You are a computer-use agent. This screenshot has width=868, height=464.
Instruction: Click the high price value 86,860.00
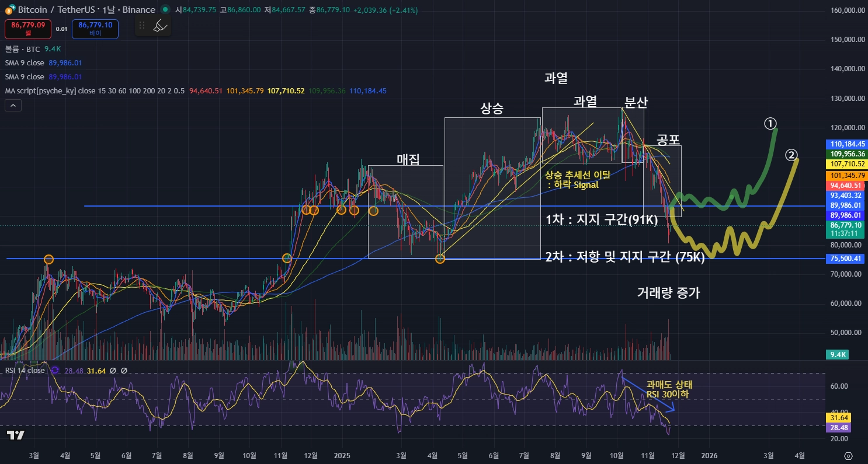coord(244,10)
